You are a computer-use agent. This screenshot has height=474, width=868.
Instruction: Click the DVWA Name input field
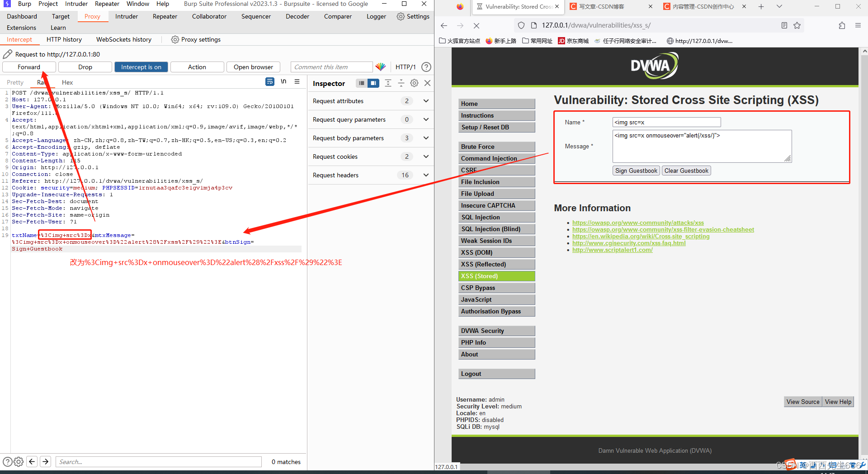[x=666, y=122]
